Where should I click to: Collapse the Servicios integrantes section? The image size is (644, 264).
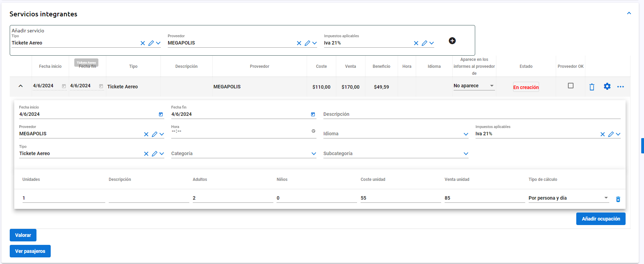tap(629, 13)
